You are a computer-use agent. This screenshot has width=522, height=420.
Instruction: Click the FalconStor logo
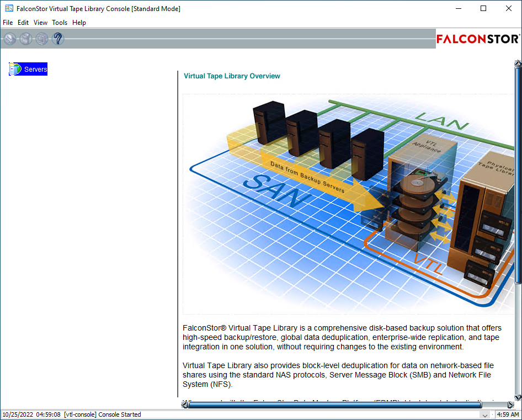click(x=478, y=39)
